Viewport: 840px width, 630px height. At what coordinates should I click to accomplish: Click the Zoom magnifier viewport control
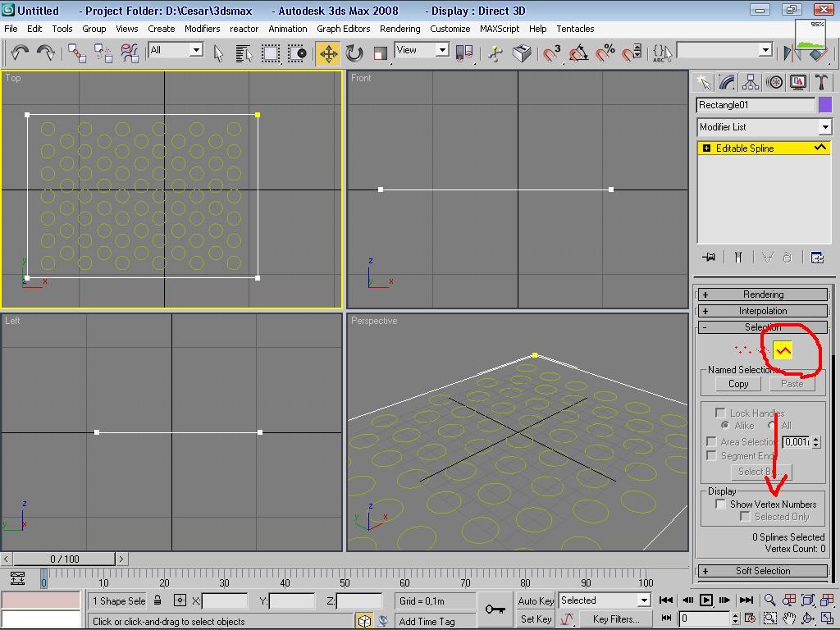click(769, 600)
